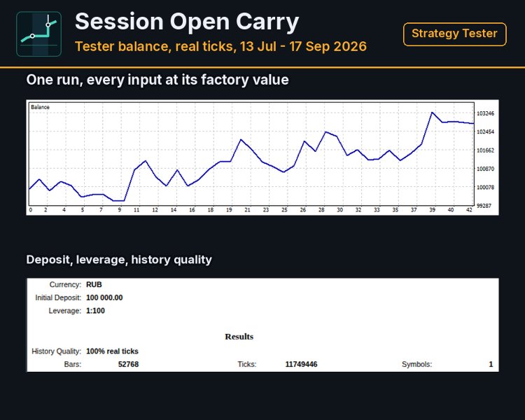525x420 pixels.
Task: Click the 99287 axis value
Action: click(x=484, y=206)
